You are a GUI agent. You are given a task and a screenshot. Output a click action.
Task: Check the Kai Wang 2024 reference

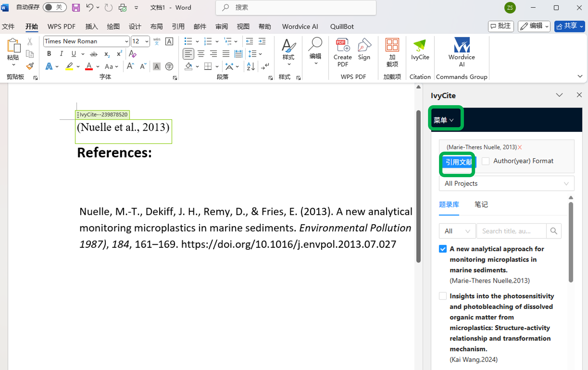[443, 296]
